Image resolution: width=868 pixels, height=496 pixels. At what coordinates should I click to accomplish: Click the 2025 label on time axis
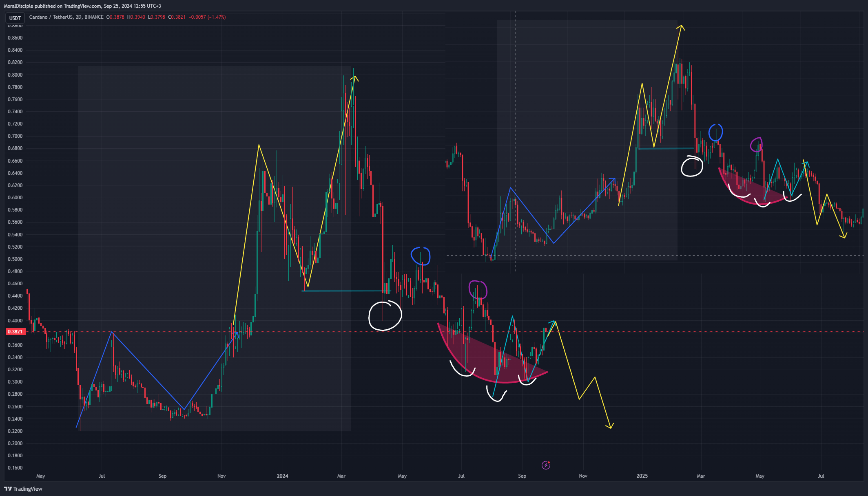[642, 476]
